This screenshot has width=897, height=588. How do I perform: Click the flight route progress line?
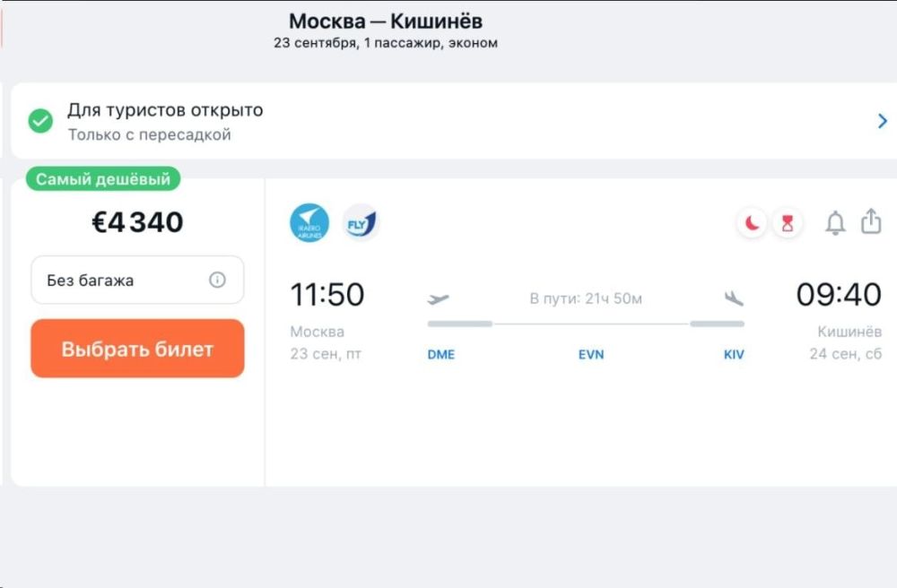coord(586,324)
